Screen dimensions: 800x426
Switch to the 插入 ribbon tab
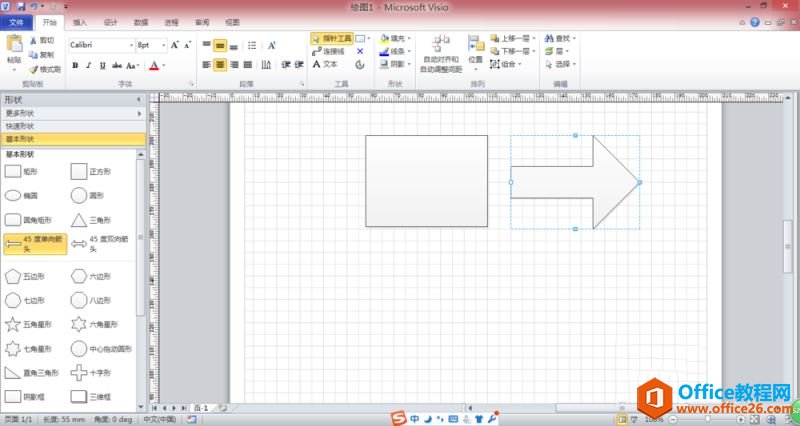[80, 21]
